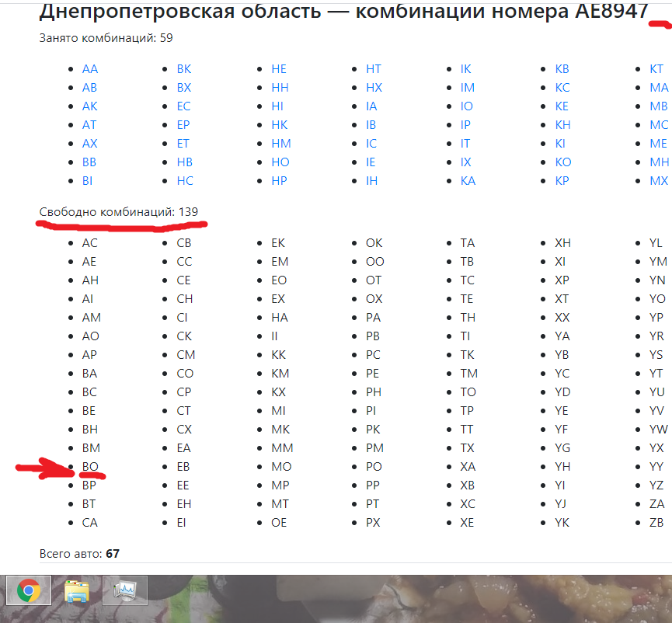Open the KC combination link
This screenshot has width=672, height=623.
click(x=562, y=88)
